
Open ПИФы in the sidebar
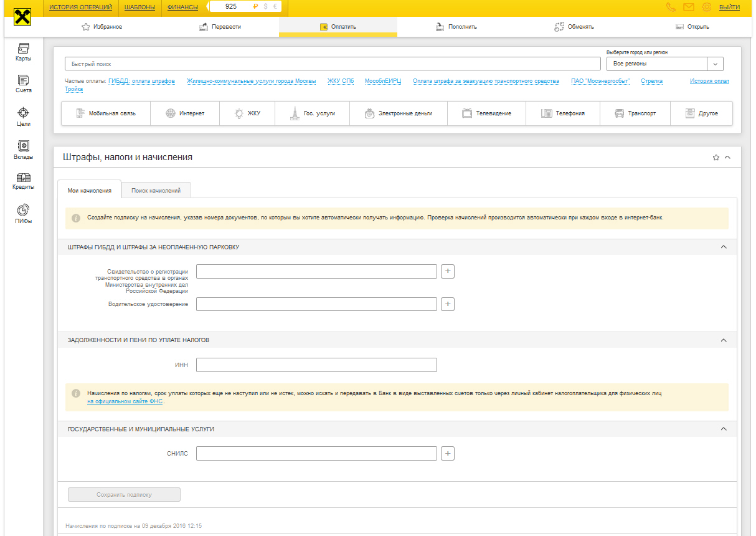(x=24, y=214)
